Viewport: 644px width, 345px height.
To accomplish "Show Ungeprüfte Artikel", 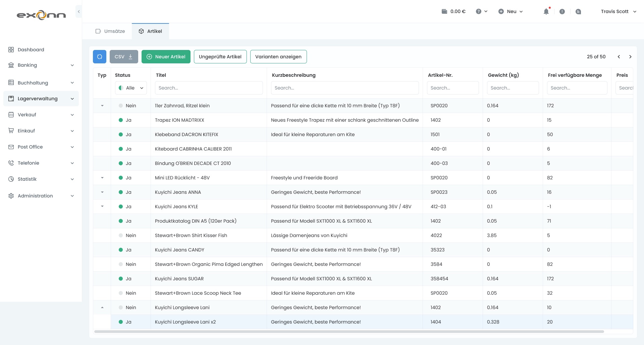I will pyautogui.click(x=220, y=57).
